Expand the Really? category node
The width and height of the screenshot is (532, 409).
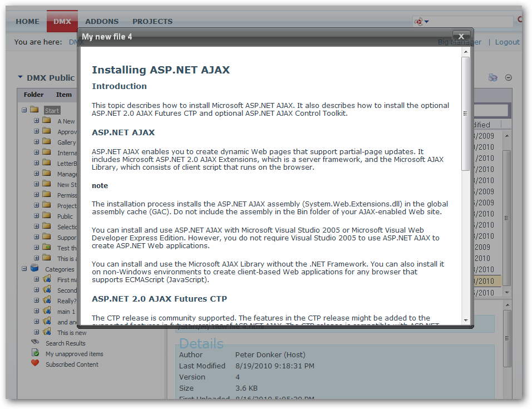pyautogui.click(x=36, y=300)
